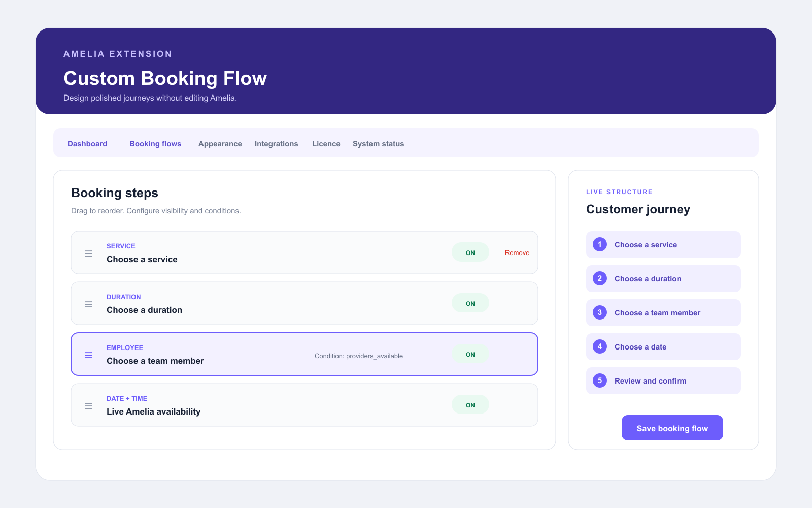Screen dimensions: 812x508
Task: Click step number 4 badge in Customer journey
Action: coord(600,346)
